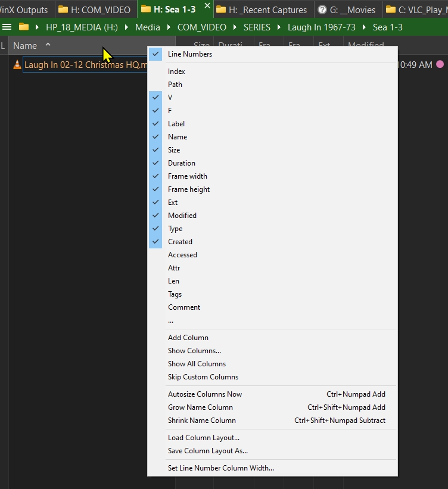This screenshot has height=489, width=448.
Task: Navigate to Laugh In 1967-73 breadcrumb
Action: pos(321,27)
